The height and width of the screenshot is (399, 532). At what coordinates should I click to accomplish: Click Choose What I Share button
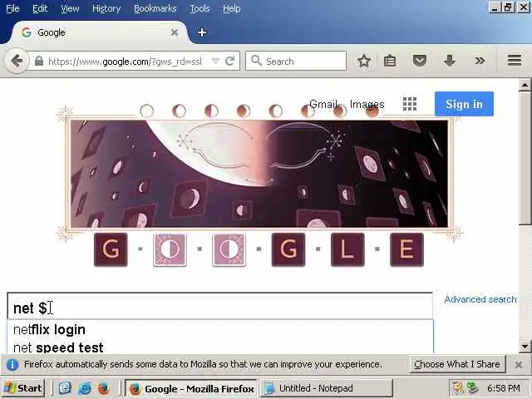coord(457,364)
